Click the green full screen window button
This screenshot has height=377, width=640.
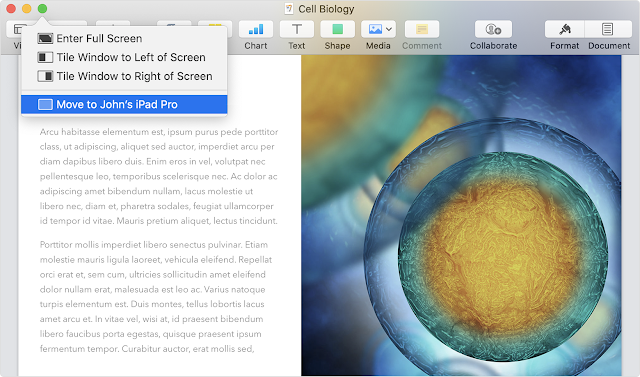pos(42,9)
